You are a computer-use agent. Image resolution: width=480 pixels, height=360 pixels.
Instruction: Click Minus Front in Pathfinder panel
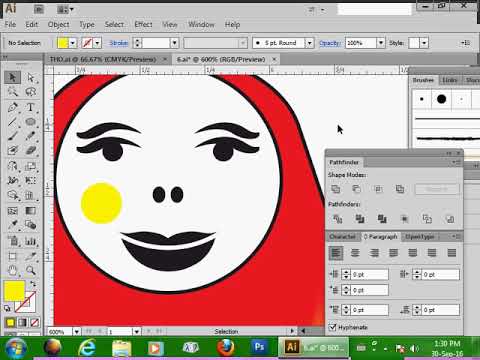point(357,189)
